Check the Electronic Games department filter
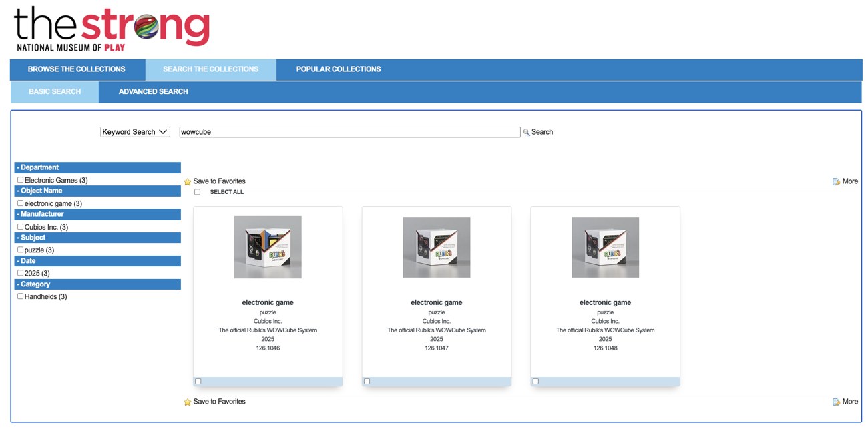 click(x=20, y=180)
